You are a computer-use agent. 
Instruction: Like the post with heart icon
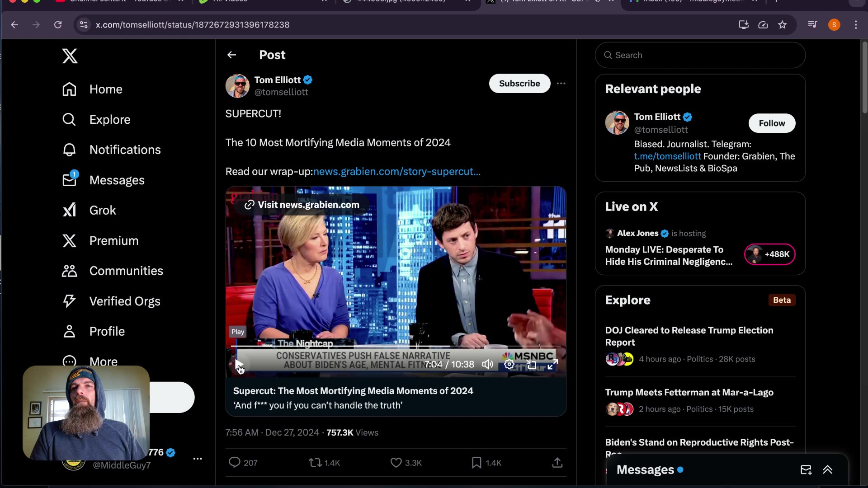click(396, 462)
